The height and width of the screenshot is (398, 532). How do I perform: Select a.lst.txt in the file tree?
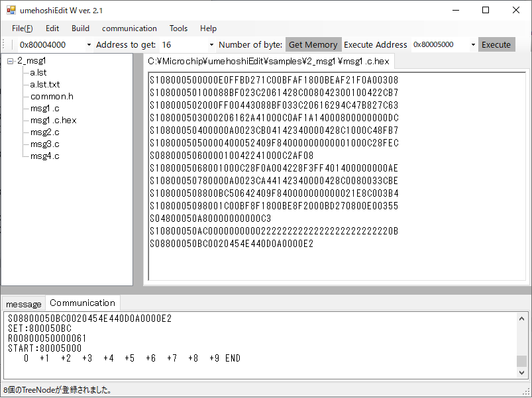point(45,84)
